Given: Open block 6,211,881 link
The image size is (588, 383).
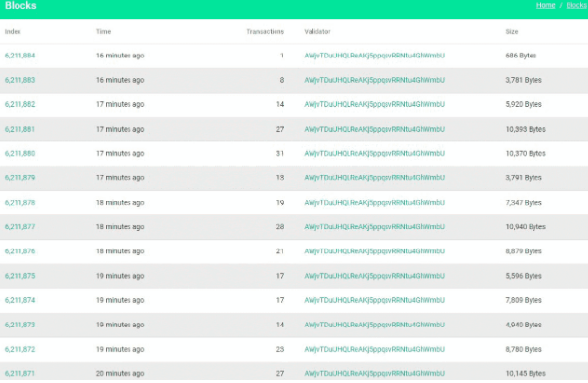Looking at the screenshot, I should pos(19,129).
